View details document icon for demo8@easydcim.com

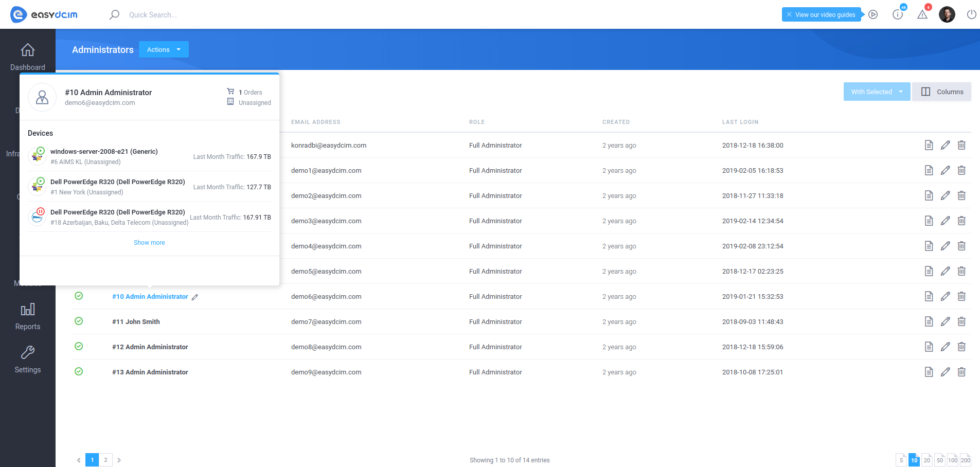point(929,347)
